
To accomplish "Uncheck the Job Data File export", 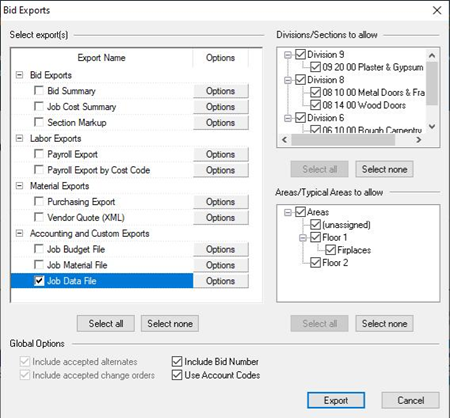I will [39, 281].
